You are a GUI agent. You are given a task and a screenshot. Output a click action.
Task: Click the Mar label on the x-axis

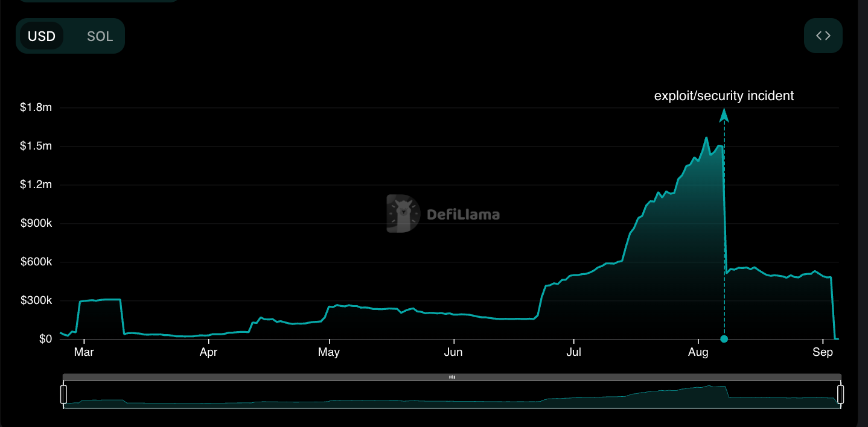[83, 352]
